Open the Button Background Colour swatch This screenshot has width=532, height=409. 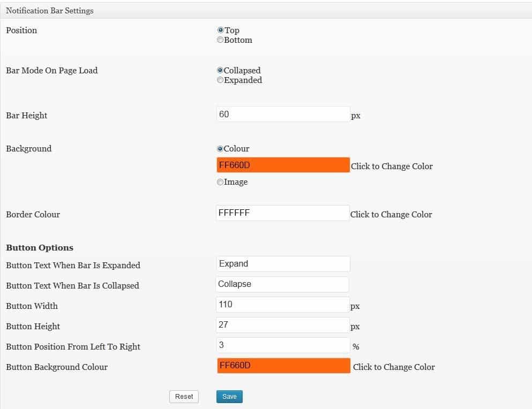point(283,366)
